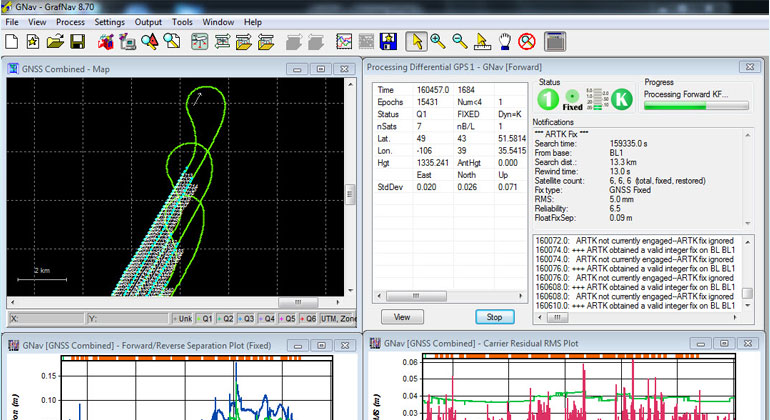Image resolution: width=770 pixels, height=420 pixels.
Task: Open the Window menu
Action: (218, 22)
